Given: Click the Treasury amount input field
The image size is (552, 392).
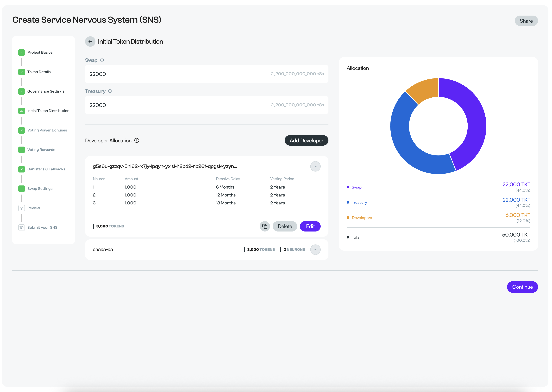Looking at the screenshot, I should [179, 105].
